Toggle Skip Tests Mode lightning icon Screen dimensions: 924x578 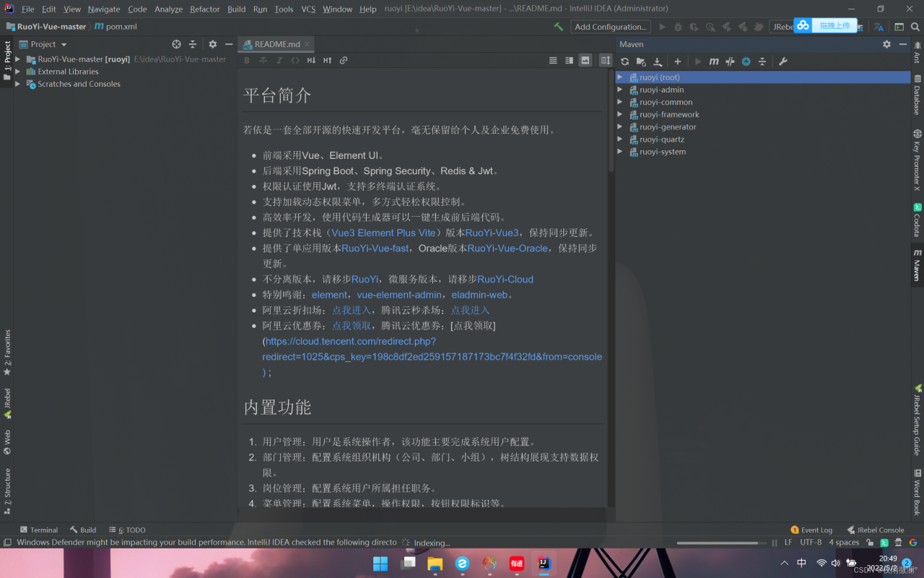(746, 61)
